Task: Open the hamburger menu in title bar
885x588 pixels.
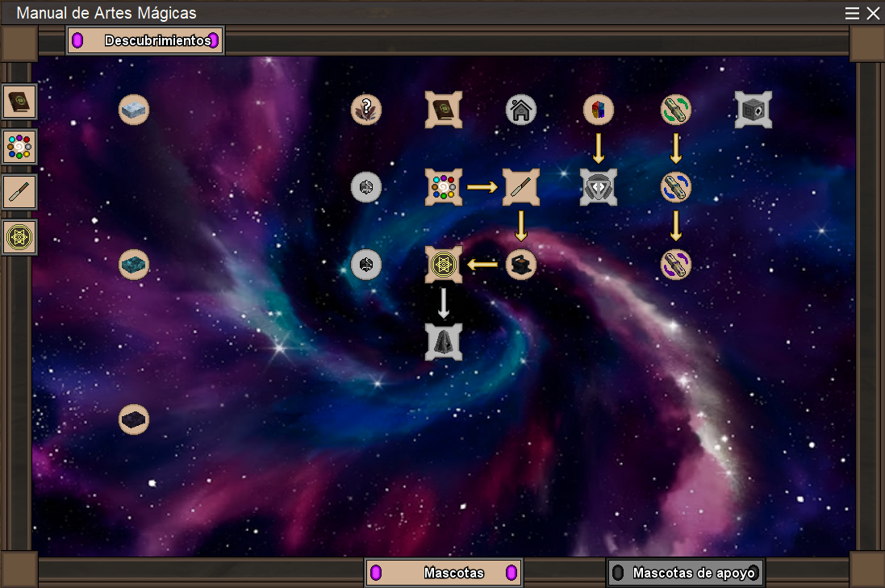Action: point(852,13)
